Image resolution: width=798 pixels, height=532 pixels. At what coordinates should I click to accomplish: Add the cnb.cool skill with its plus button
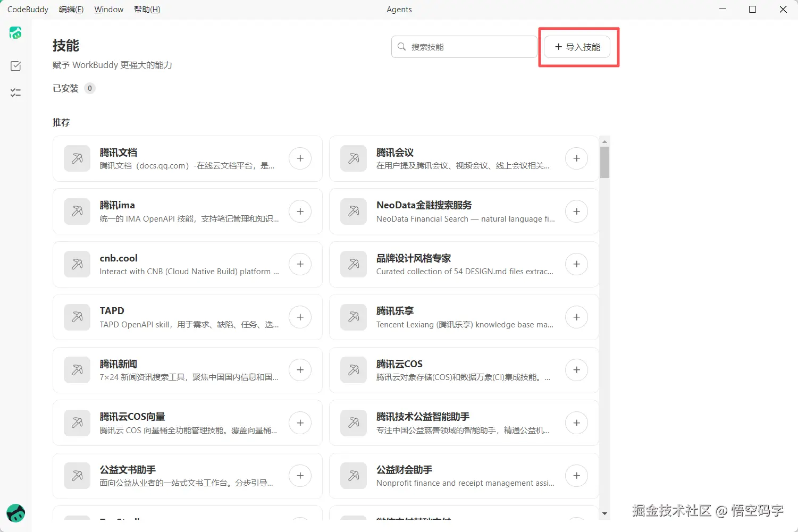[300, 264]
